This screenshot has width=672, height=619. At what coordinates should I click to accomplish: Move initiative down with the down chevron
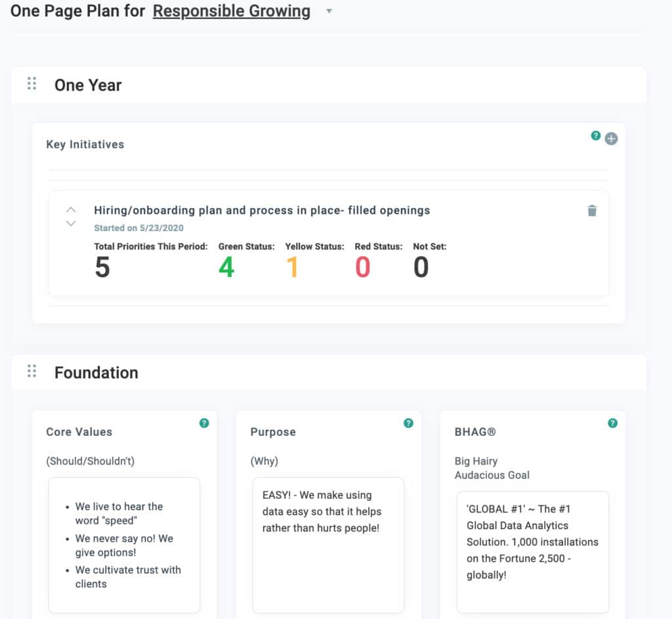click(71, 224)
